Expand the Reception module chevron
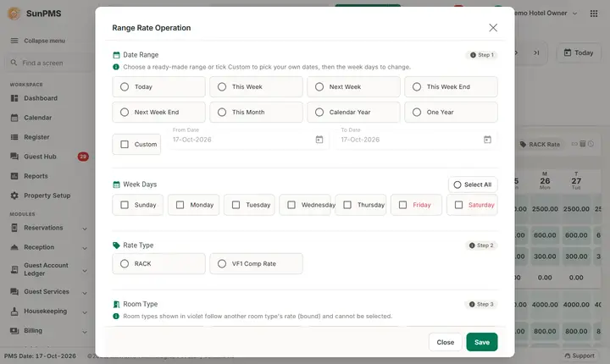Screen dimensions: 610x364 (x=85, y=248)
